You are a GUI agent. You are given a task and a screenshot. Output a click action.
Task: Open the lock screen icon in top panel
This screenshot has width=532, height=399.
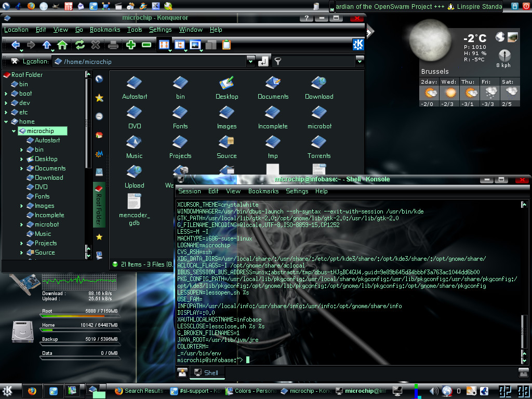(x=515, y=6)
